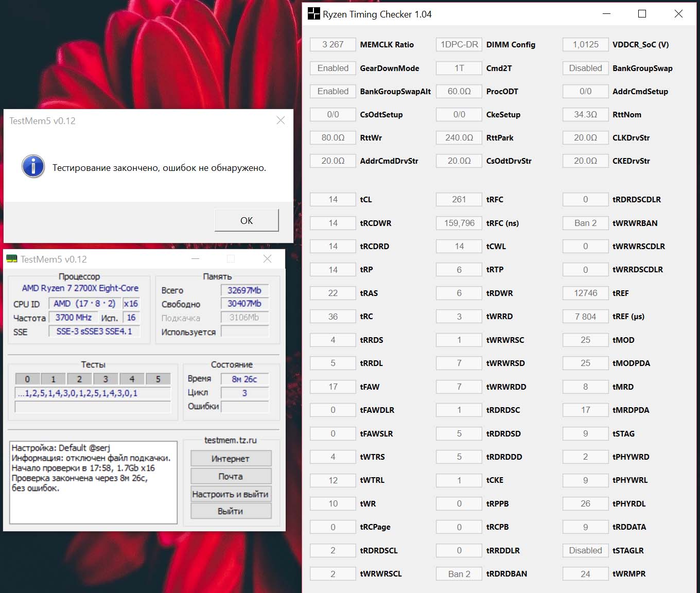Screen dimensions: 700x593
Task: Close the Ryzen Timing Checker window
Action: [678, 14]
